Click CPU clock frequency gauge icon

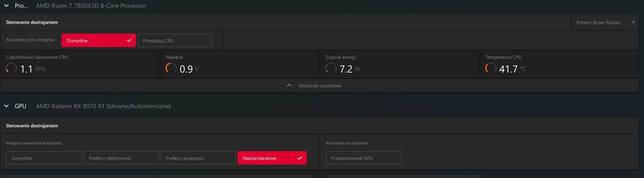tap(11, 68)
